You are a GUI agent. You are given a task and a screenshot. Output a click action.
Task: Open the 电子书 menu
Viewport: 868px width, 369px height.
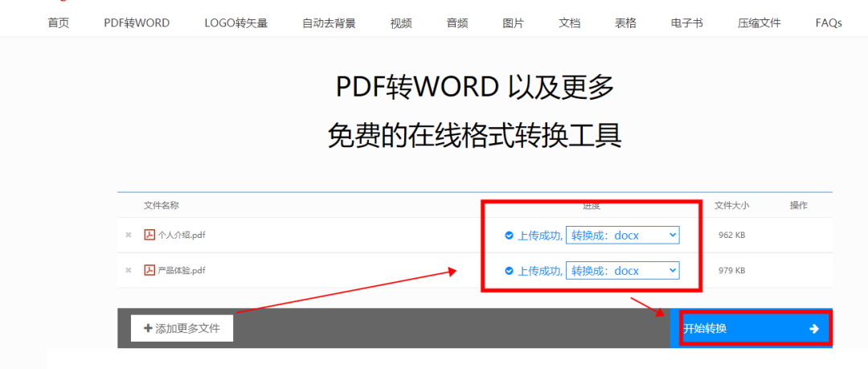(687, 23)
